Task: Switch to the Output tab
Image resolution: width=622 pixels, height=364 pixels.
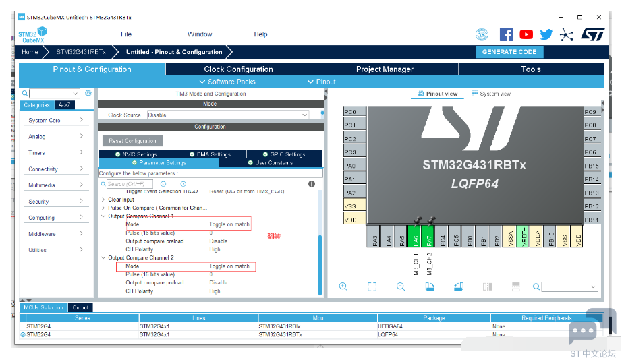Action: [80, 307]
